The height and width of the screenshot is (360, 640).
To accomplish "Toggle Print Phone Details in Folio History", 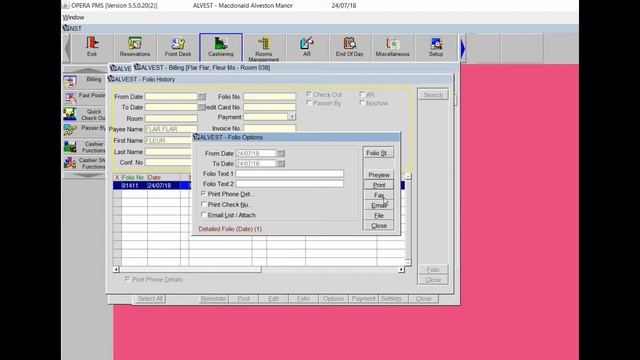I will 127,279.
